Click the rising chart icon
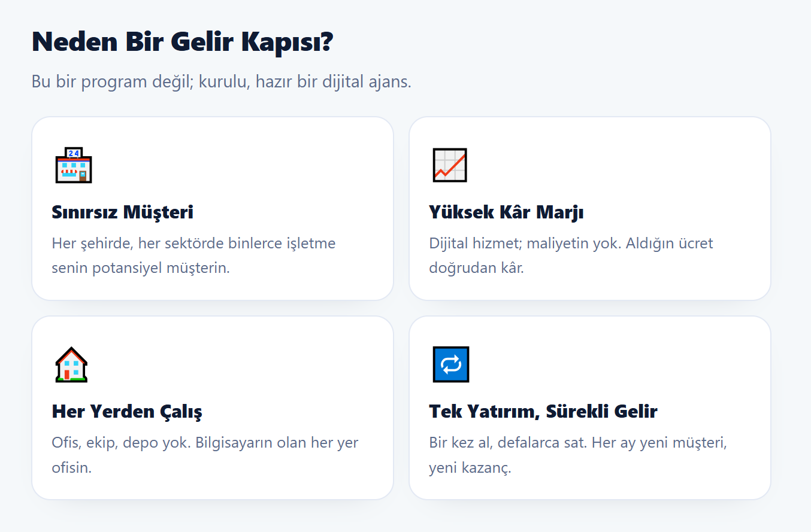The width and height of the screenshot is (811, 532). (450, 165)
